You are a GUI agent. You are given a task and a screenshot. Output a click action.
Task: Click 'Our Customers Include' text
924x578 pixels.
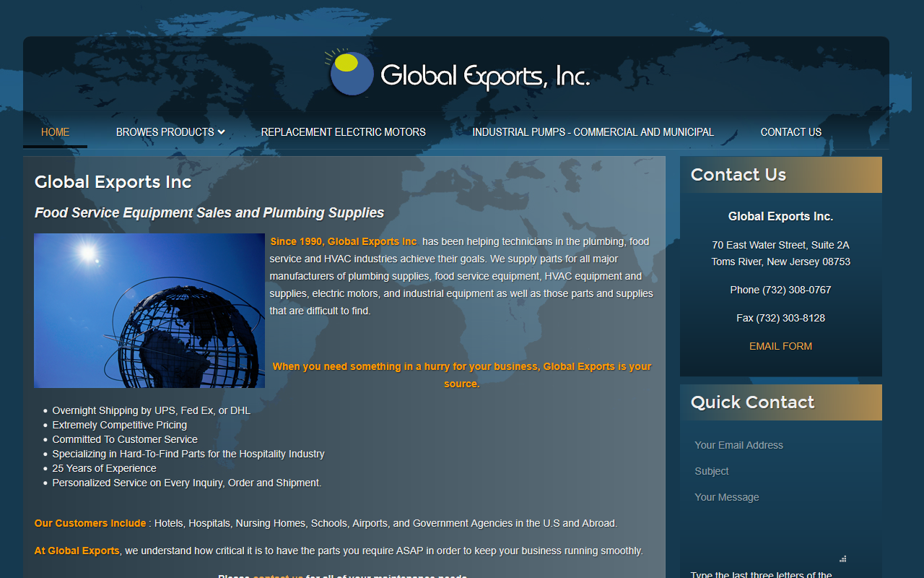pyautogui.click(x=90, y=523)
